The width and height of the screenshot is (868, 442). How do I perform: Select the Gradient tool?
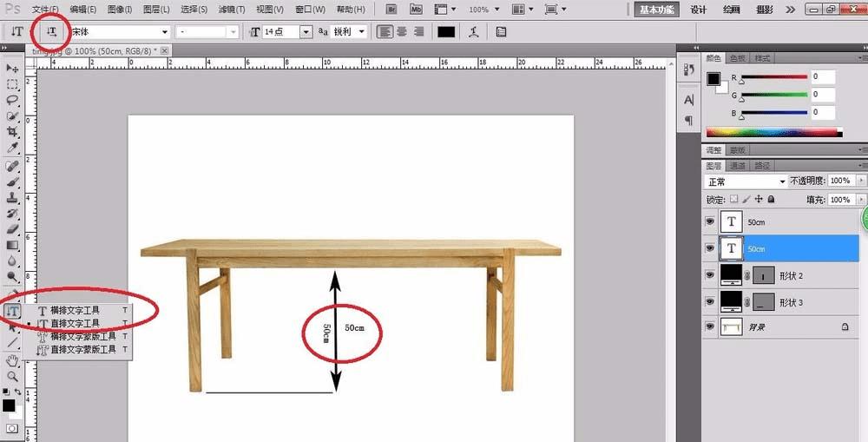(x=12, y=246)
